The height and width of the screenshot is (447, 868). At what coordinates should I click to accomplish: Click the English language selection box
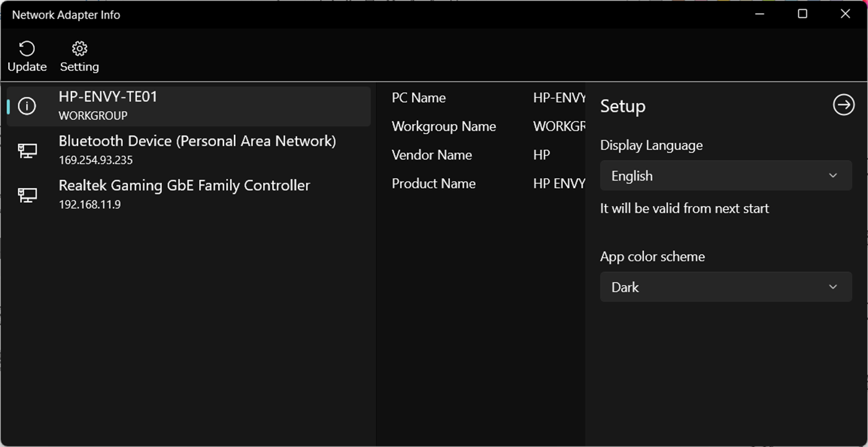tap(726, 176)
